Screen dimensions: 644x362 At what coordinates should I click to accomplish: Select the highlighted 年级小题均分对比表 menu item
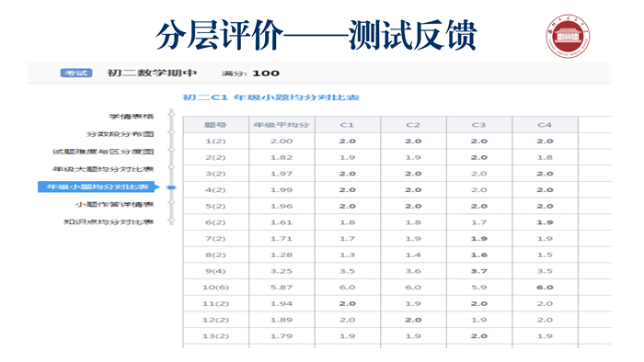tap(98, 187)
